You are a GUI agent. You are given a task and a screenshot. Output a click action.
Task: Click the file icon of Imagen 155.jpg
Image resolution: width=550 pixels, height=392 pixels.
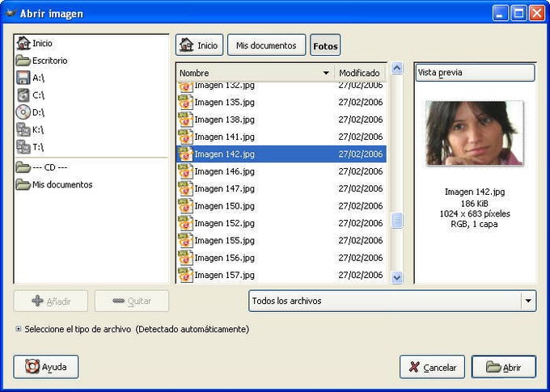click(x=185, y=241)
